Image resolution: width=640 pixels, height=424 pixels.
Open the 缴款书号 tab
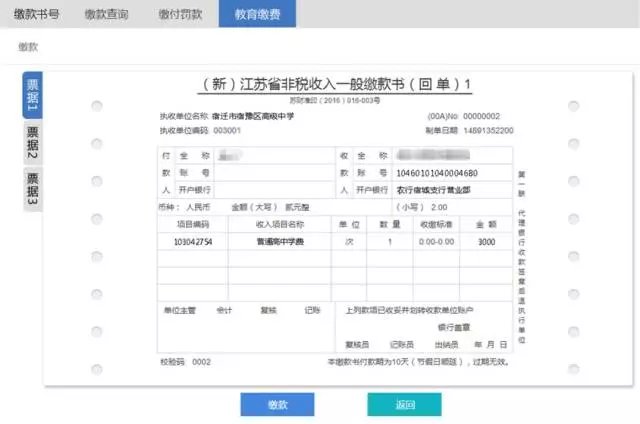pyautogui.click(x=36, y=14)
